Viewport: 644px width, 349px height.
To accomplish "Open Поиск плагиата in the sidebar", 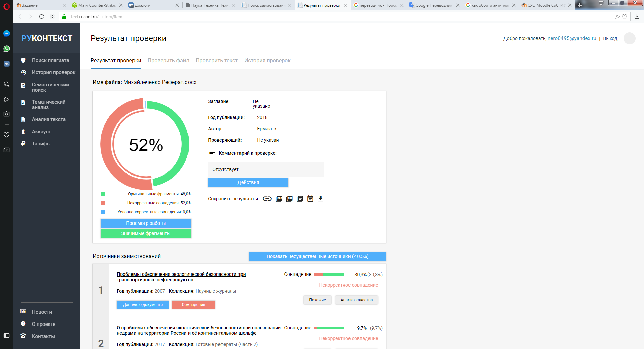I will 50,60.
